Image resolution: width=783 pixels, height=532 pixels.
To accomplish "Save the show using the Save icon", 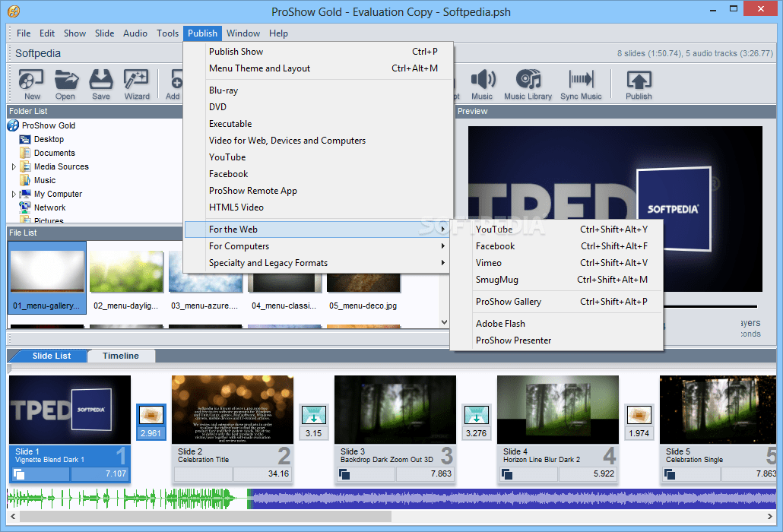I will point(100,84).
